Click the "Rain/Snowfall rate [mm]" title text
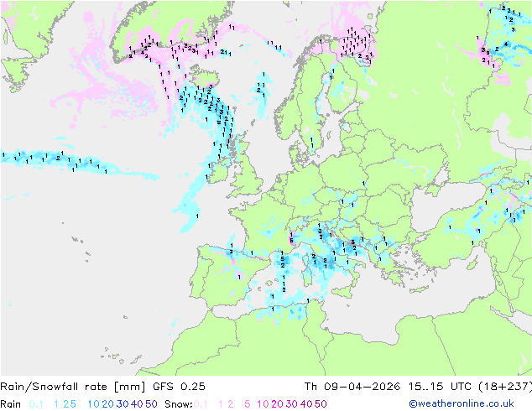 (73, 387)
